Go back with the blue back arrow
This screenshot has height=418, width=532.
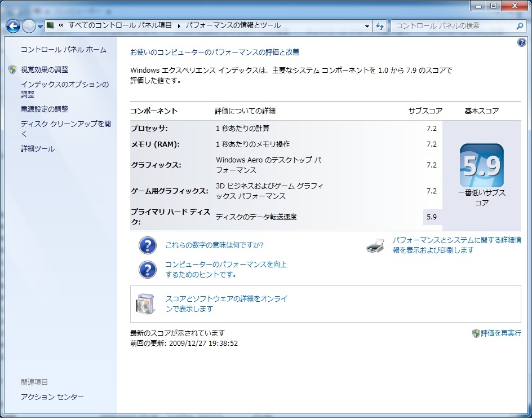pyautogui.click(x=13, y=26)
